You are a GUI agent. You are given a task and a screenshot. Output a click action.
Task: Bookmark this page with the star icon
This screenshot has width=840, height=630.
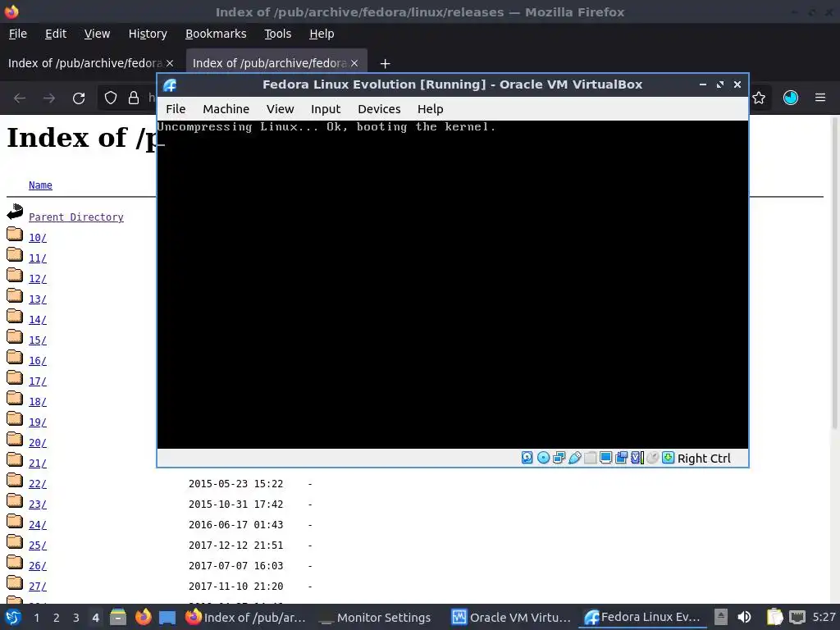tap(759, 98)
